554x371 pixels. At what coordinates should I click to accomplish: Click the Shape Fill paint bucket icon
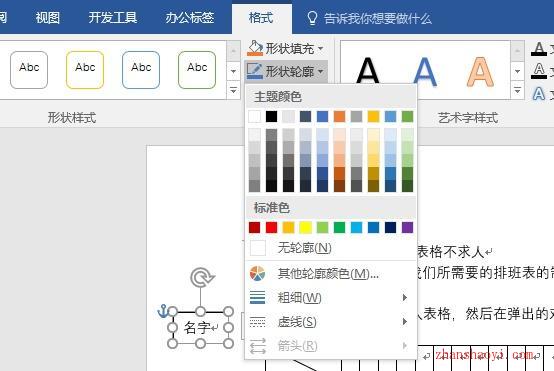255,48
